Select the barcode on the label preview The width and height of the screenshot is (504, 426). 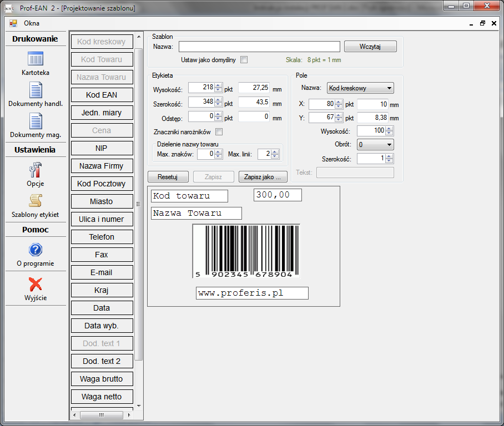click(x=246, y=251)
